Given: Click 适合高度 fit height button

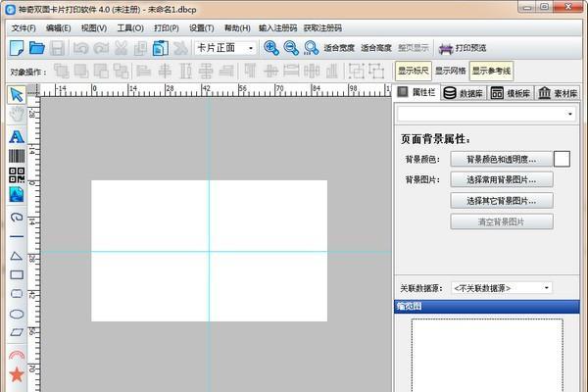Looking at the screenshot, I should [x=376, y=48].
